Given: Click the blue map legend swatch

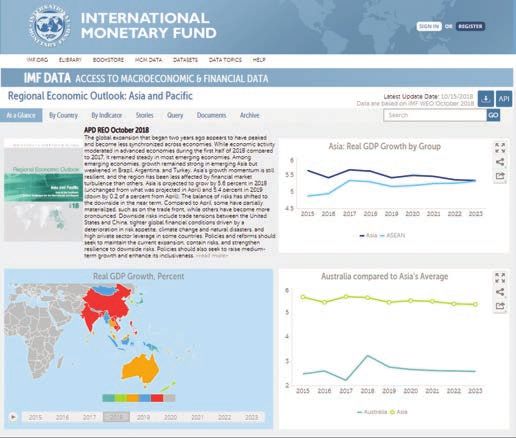Looking at the screenshot, I should tap(145, 398).
